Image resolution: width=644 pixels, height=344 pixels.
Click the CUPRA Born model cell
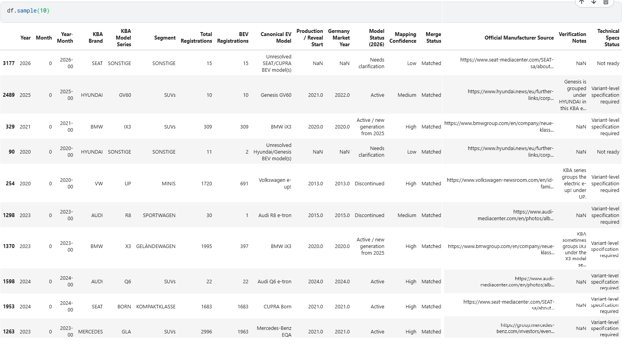pyautogui.click(x=277, y=306)
